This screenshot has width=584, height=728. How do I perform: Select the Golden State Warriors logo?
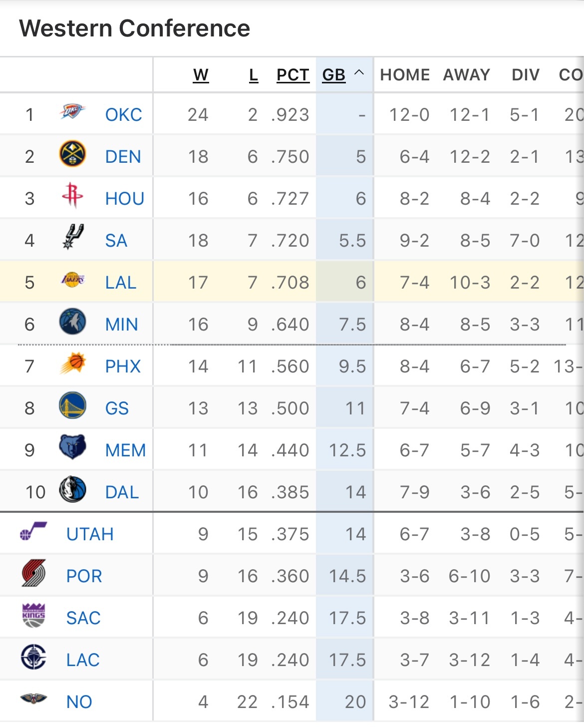coord(72,405)
